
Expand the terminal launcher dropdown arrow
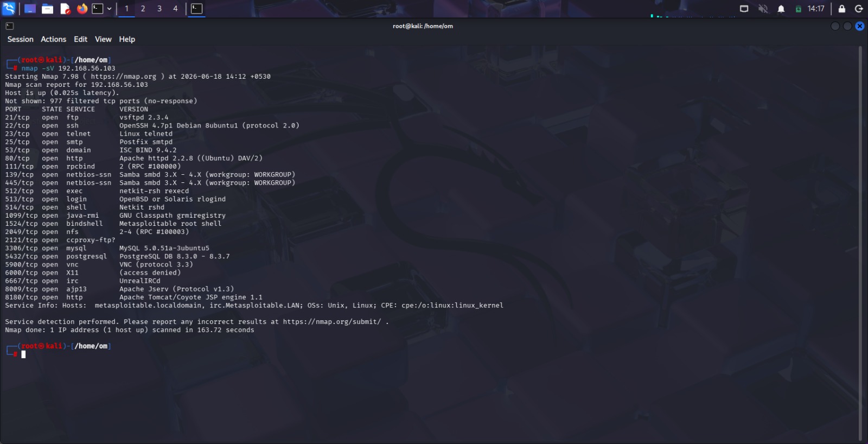(x=109, y=9)
